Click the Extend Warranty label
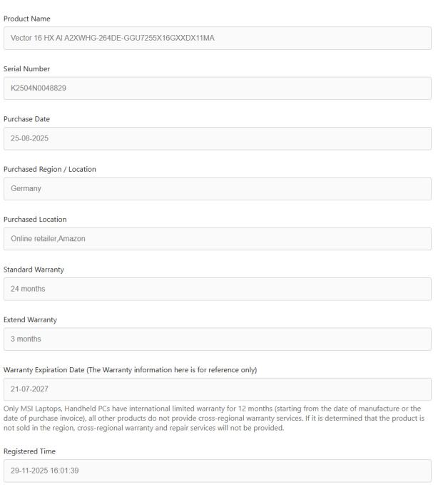The width and height of the screenshot is (448, 492). point(31,319)
